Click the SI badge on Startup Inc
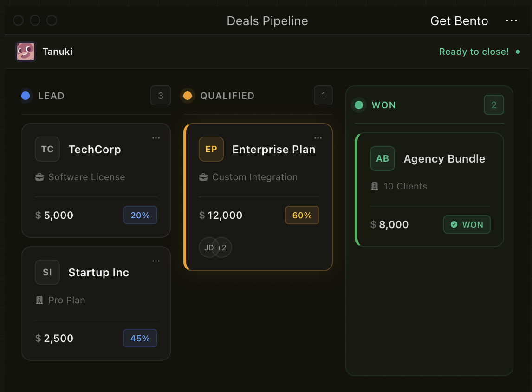 pyautogui.click(x=47, y=272)
